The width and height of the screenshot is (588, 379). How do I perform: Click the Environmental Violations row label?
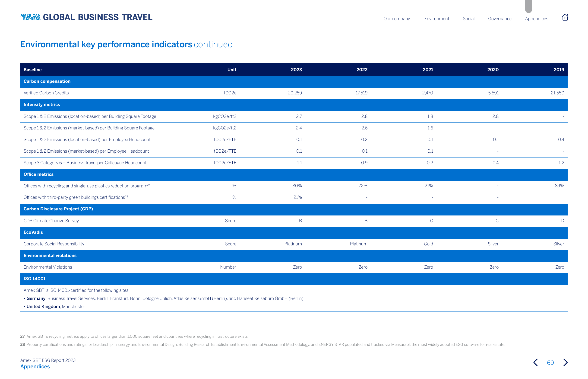click(48, 267)
